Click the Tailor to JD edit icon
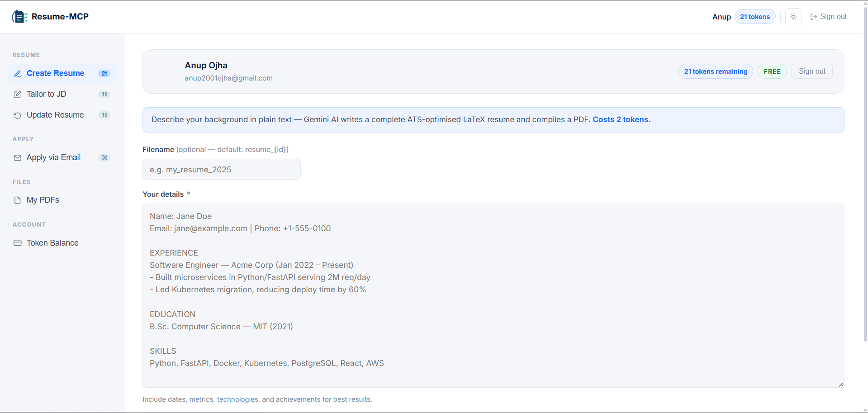 (x=17, y=94)
